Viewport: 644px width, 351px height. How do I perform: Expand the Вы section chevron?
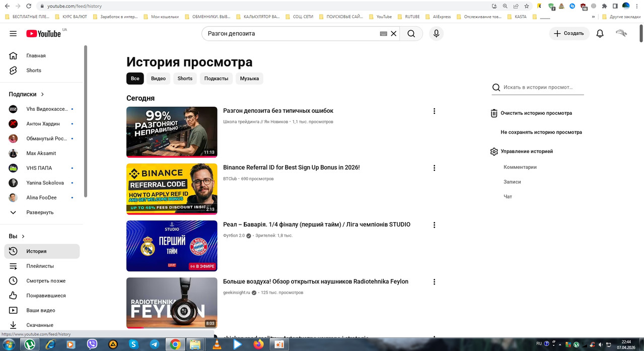point(23,236)
